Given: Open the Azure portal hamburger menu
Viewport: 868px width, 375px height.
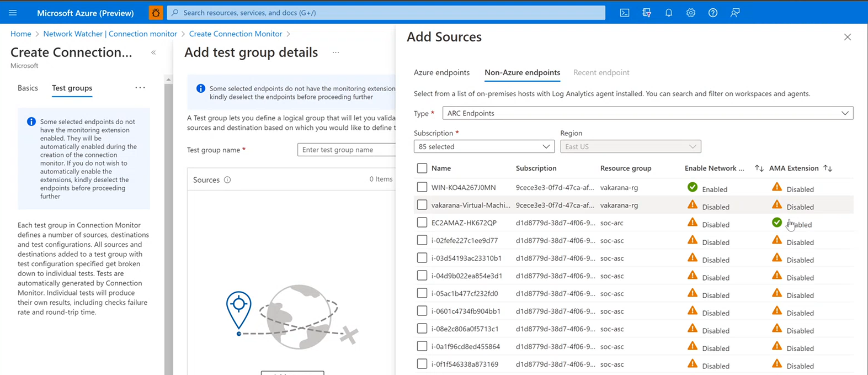Looking at the screenshot, I should point(13,13).
